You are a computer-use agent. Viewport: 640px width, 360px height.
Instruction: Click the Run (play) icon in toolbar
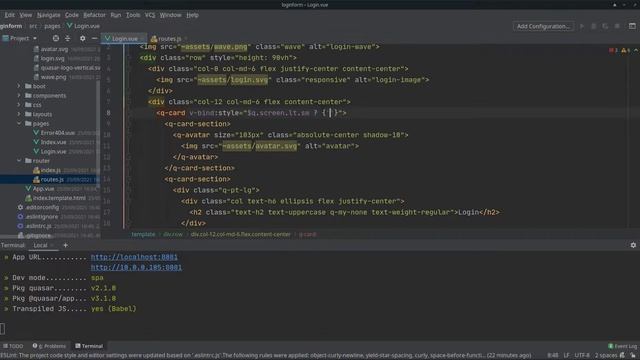(582, 26)
